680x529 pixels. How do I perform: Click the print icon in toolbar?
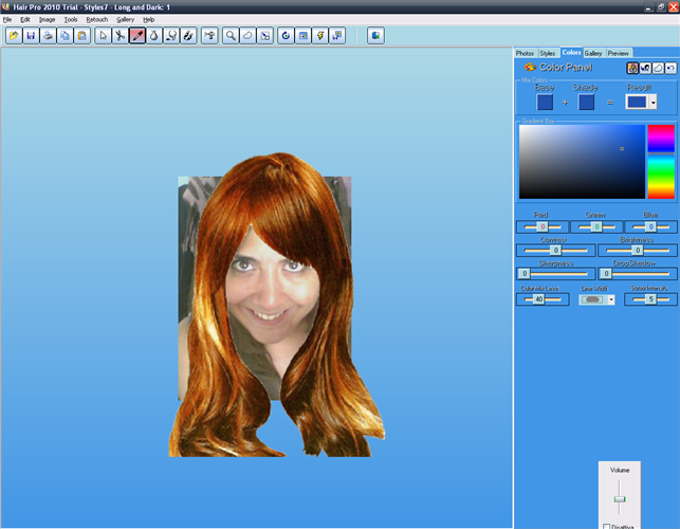tap(47, 35)
